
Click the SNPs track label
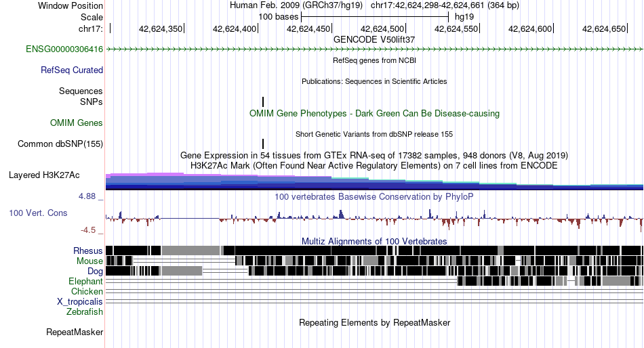(92, 102)
